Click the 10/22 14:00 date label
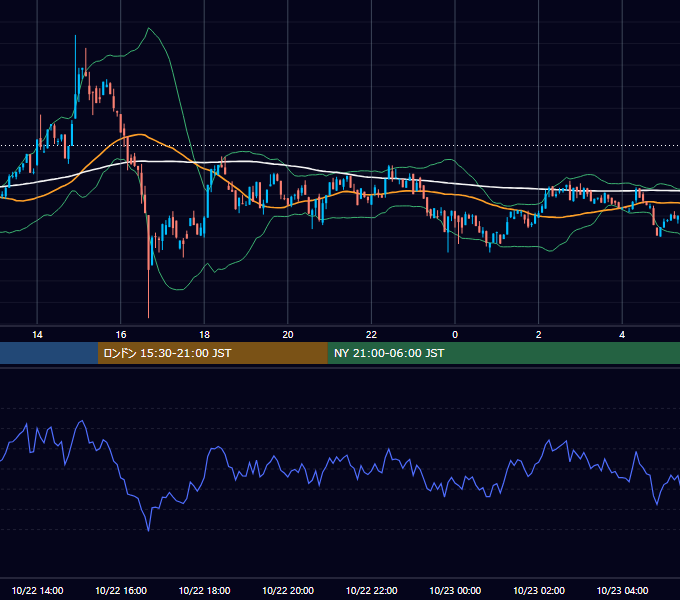 (37, 590)
